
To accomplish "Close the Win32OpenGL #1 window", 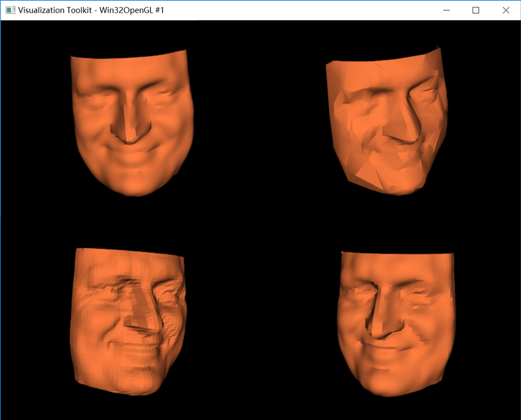I will click(x=505, y=10).
